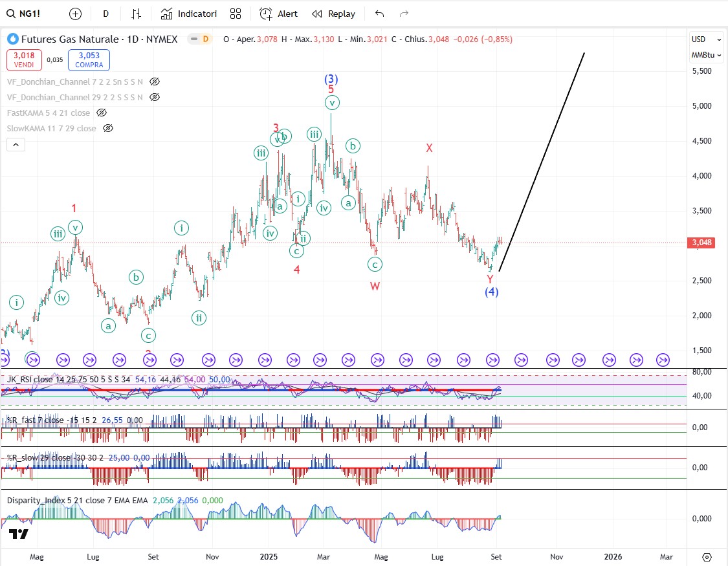Open time axis settings gear icon
The height and width of the screenshot is (566, 728).
point(707,557)
